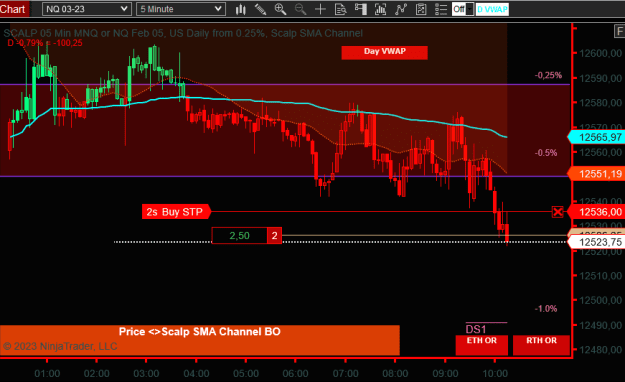Open the drawing tools pencil icon
Viewport: 625px width, 382px height.
(260, 9)
